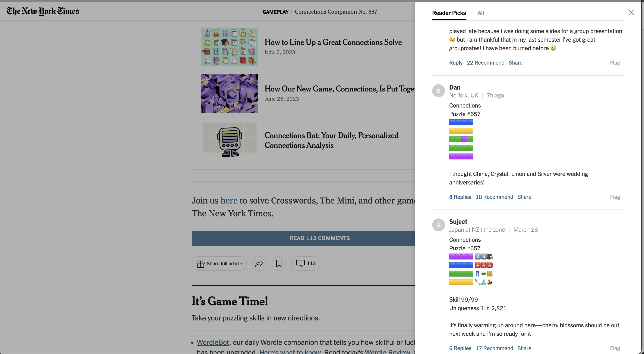Click 22 Recommend on the top comment
The image size is (644, 354).
(486, 63)
